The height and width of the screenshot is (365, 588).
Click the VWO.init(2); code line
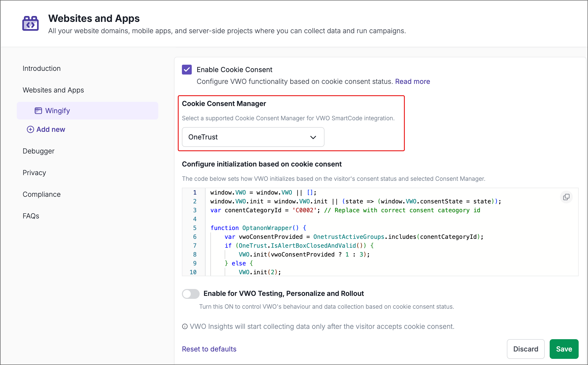point(260,272)
